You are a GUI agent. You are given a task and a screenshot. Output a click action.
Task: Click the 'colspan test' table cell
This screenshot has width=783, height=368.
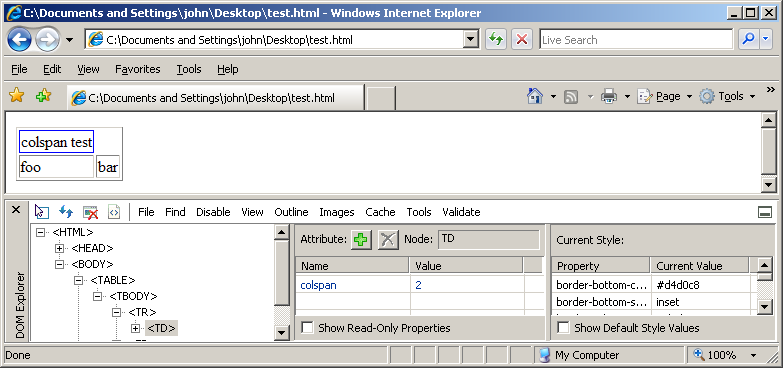pos(56,142)
